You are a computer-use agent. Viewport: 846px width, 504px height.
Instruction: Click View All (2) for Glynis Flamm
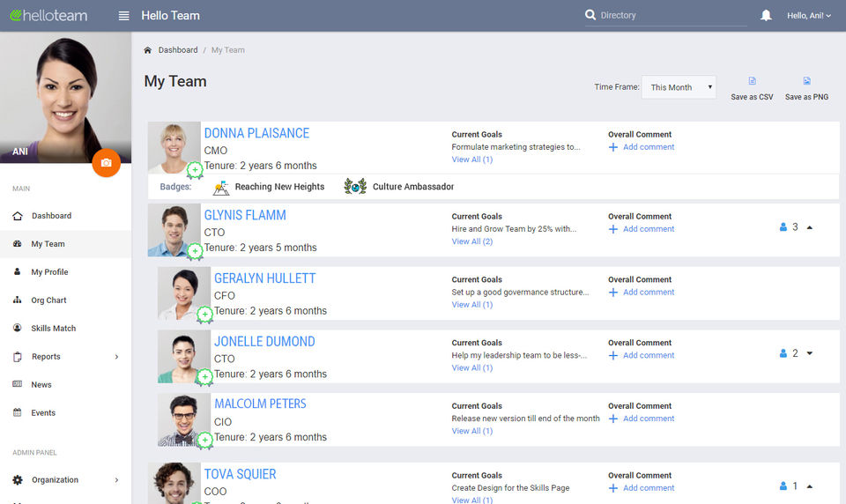coord(472,241)
